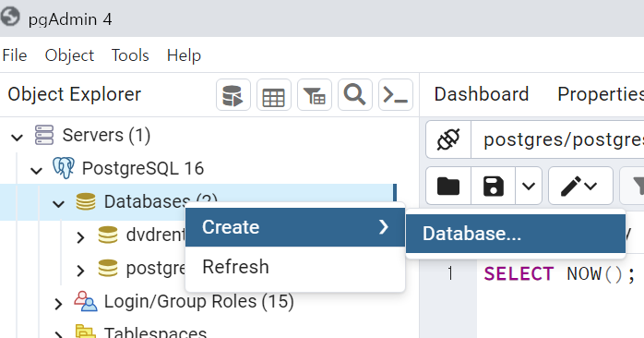Click the PostgreSQL 16 elephant icon

(x=64, y=168)
